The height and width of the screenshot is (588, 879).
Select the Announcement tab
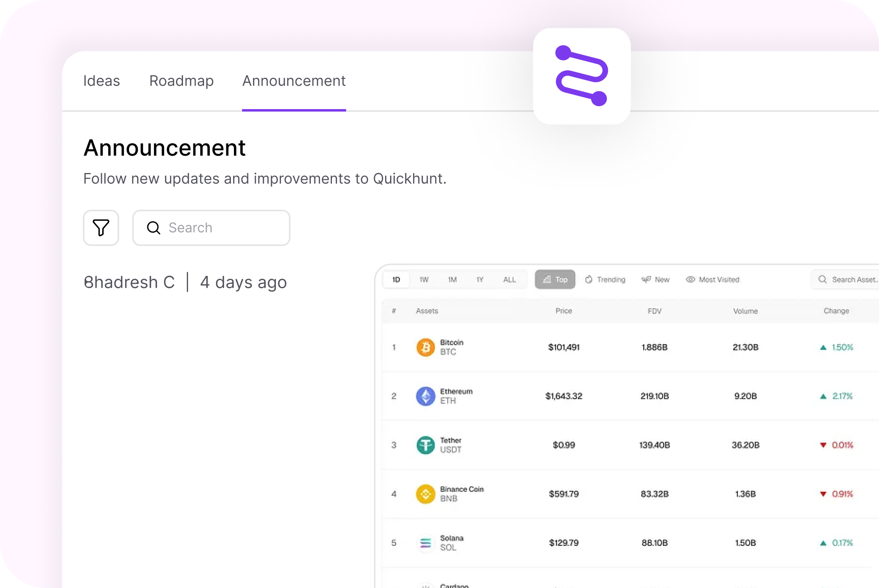point(294,81)
